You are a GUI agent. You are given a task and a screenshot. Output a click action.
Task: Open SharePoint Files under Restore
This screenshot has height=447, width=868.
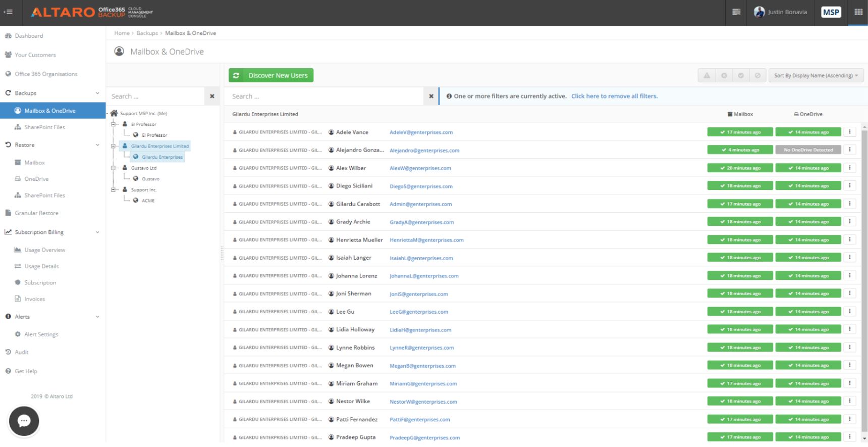click(x=44, y=195)
